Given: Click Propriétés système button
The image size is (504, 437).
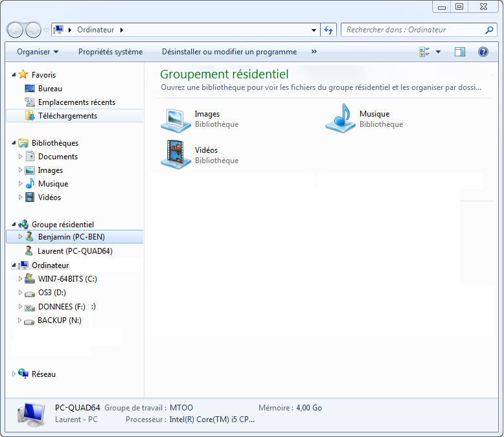Looking at the screenshot, I should tap(110, 52).
